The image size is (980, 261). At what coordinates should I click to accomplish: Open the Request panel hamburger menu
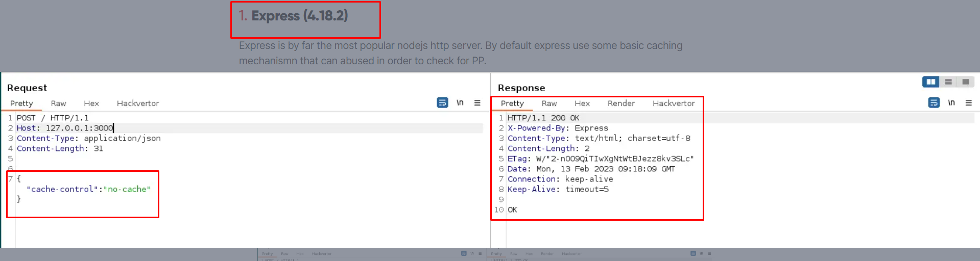click(477, 102)
